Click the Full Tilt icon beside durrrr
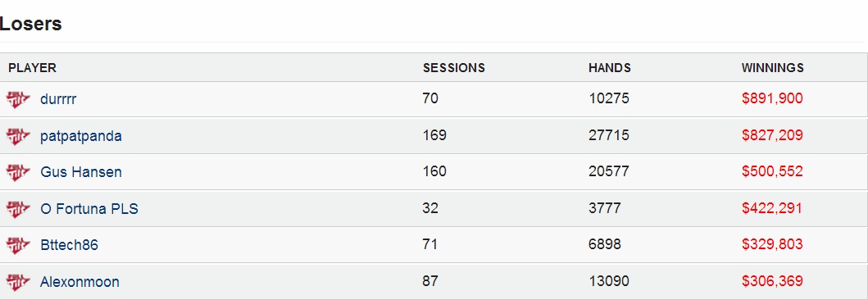 pyautogui.click(x=18, y=100)
